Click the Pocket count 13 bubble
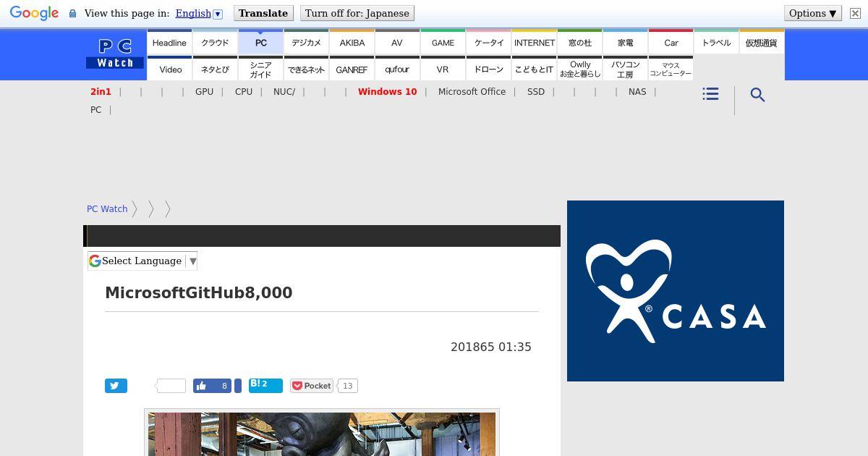 pos(347,386)
